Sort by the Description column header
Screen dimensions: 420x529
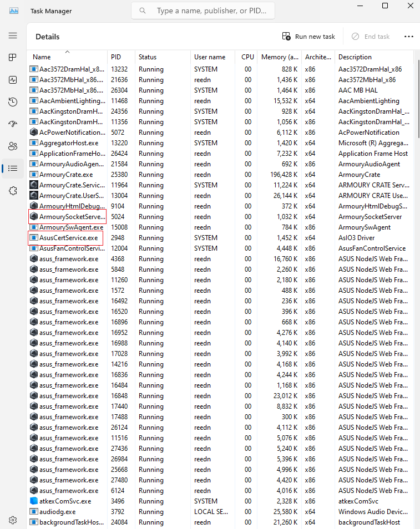pyautogui.click(x=374, y=57)
